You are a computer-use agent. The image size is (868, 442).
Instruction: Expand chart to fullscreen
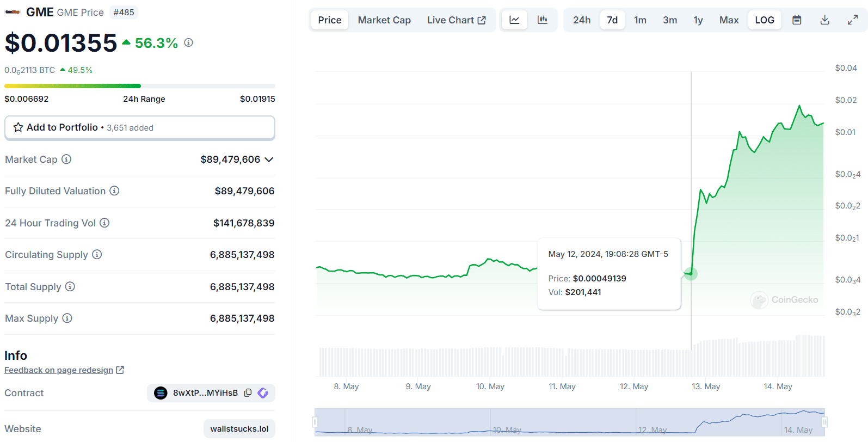point(853,20)
